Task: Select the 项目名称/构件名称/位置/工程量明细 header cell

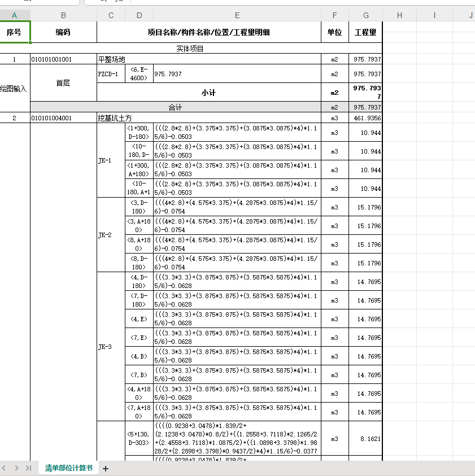Action: pyautogui.click(x=208, y=32)
